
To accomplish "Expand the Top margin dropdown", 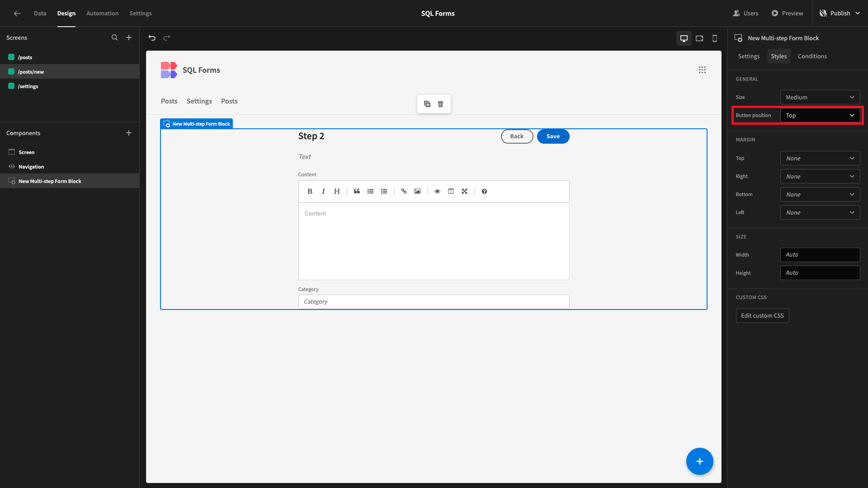I will click(820, 158).
